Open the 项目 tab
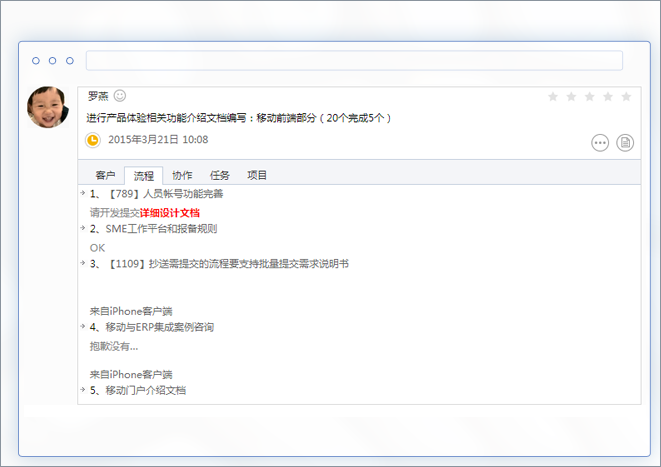Image resolution: width=661 pixels, height=467 pixels. pyautogui.click(x=257, y=175)
